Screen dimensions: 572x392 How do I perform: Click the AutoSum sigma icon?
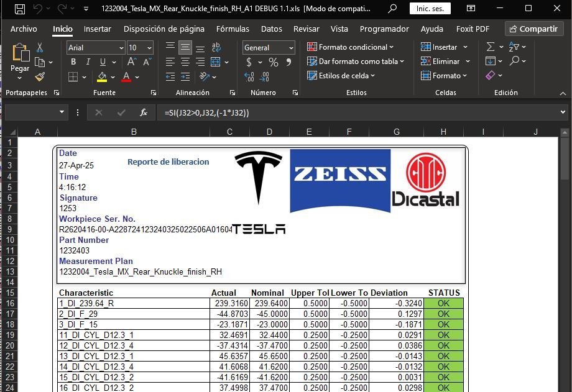click(491, 47)
